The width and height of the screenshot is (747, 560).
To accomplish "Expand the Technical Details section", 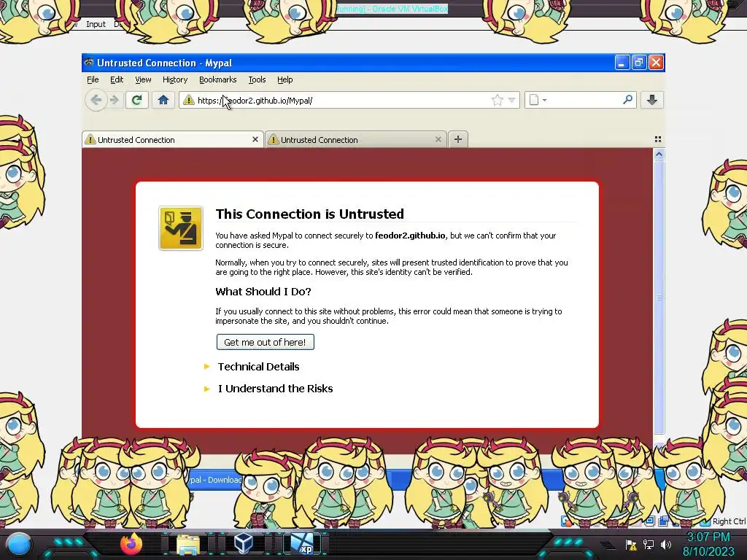I will (258, 367).
